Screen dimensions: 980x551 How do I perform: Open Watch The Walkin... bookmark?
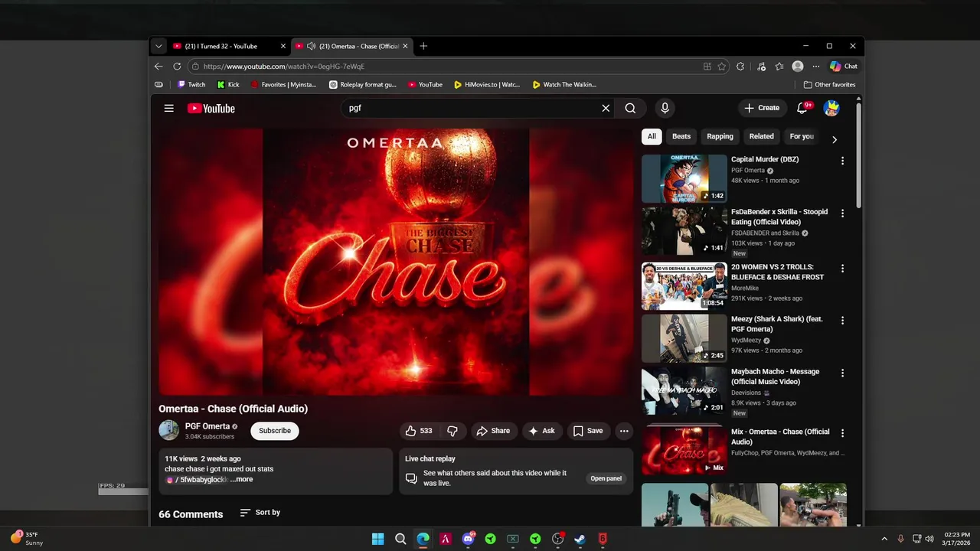[x=564, y=85]
